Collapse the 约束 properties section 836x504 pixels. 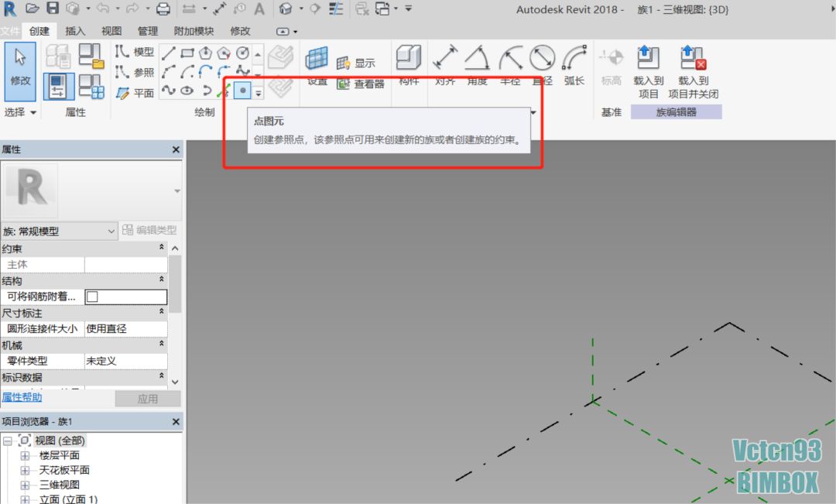tap(161, 248)
